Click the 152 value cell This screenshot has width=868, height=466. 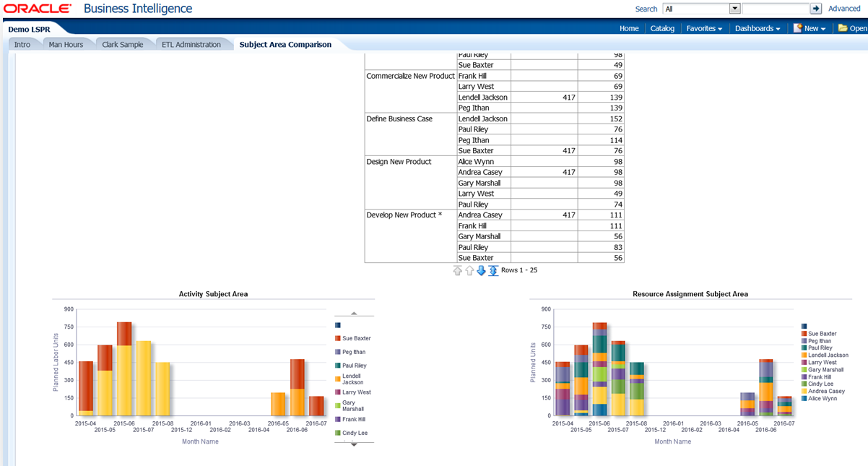[x=601, y=118]
